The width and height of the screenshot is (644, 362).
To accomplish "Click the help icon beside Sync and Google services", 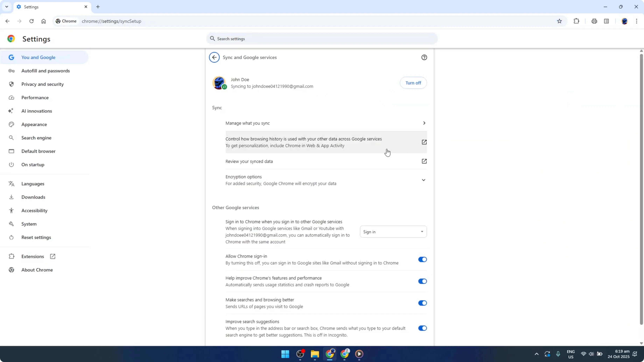I will tap(424, 57).
